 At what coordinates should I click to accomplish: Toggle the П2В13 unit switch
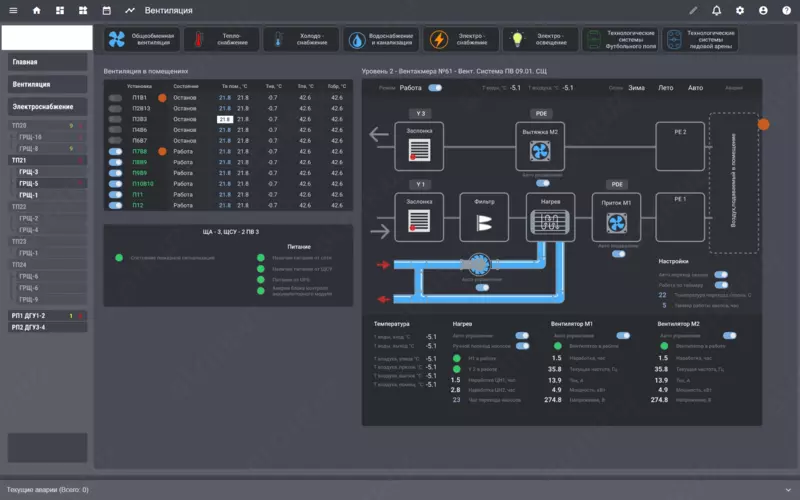(x=115, y=109)
